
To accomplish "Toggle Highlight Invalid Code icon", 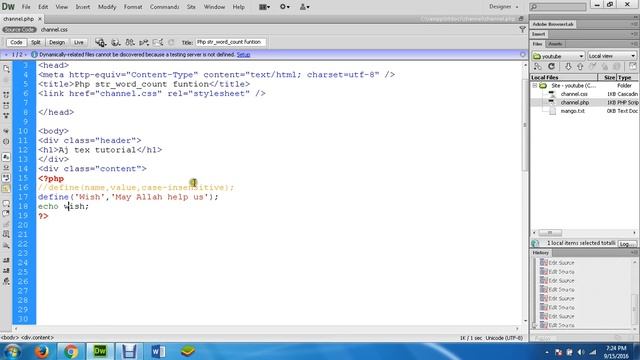I will click(6, 168).
